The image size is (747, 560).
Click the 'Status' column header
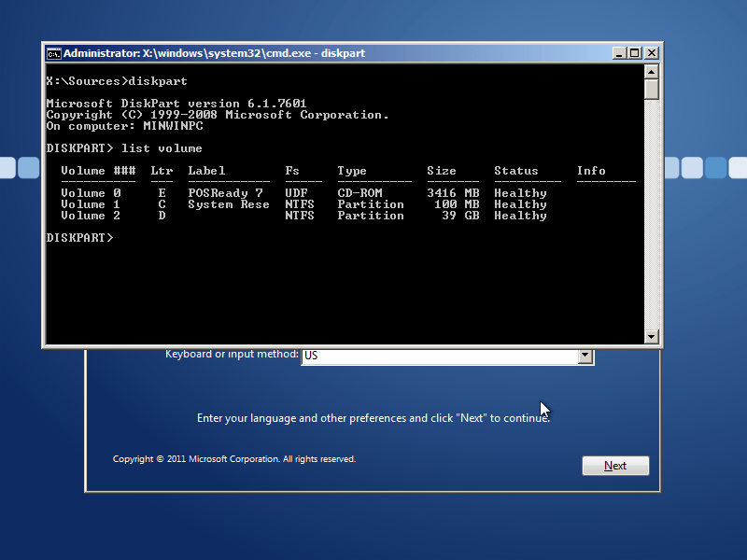point(516,171)
